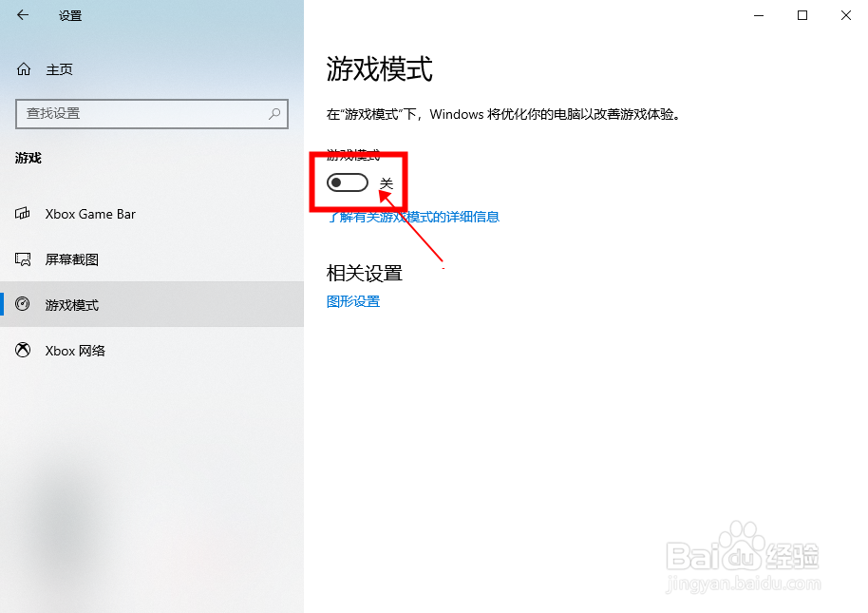Click the magnifier icon in search box
The height and width of the screenshot is (613, 868).
[274, 113]
